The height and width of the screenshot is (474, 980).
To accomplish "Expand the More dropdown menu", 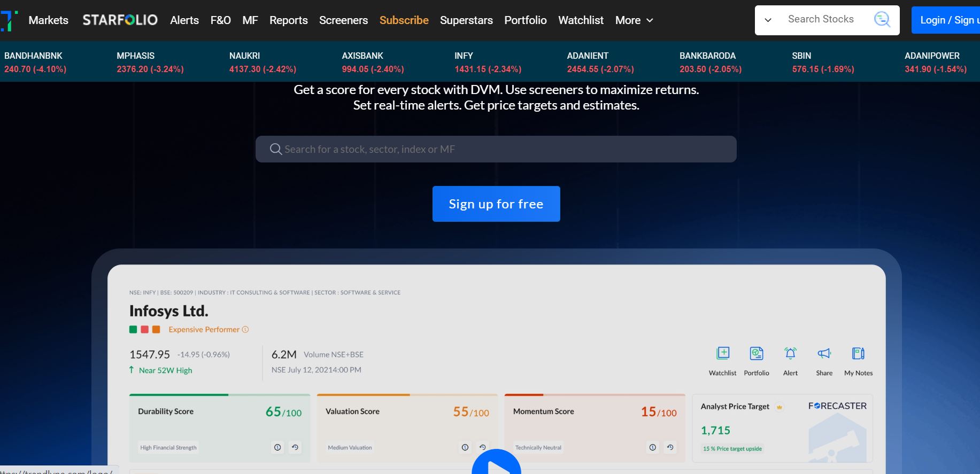I will 634,20.
